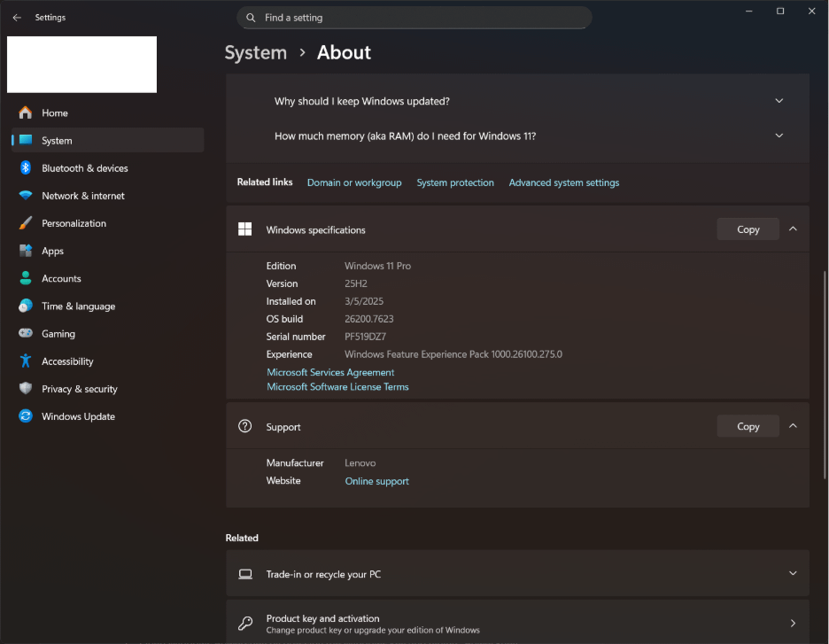The image size is (829, 644).
Task: Expand 'Why should I keep Windows updated?'
Action: pyautogui.click(x=779, y=101)
